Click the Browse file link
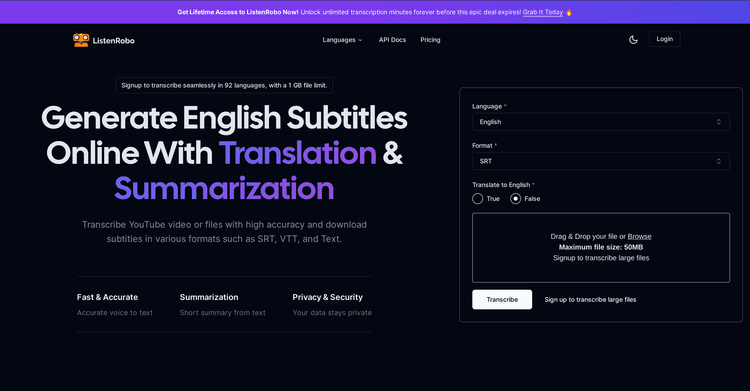750x391 pixels. pos(640,236)
